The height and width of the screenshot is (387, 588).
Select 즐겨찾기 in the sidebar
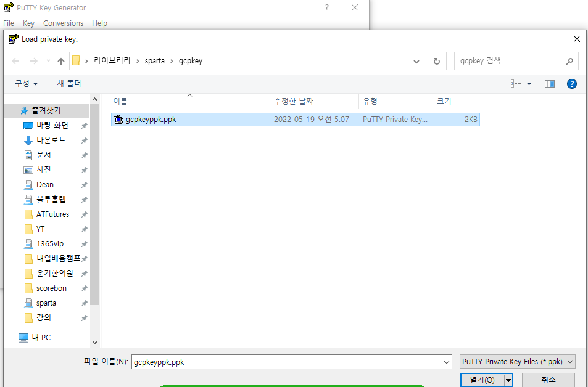tap(46, 110)
